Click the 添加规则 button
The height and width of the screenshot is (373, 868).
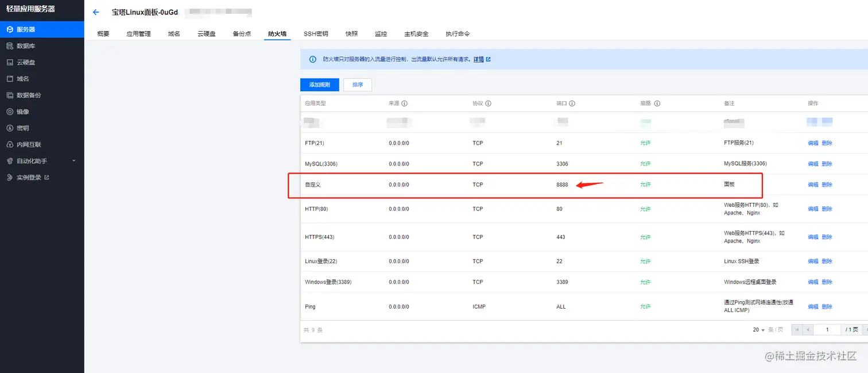[x=320, y=84]
